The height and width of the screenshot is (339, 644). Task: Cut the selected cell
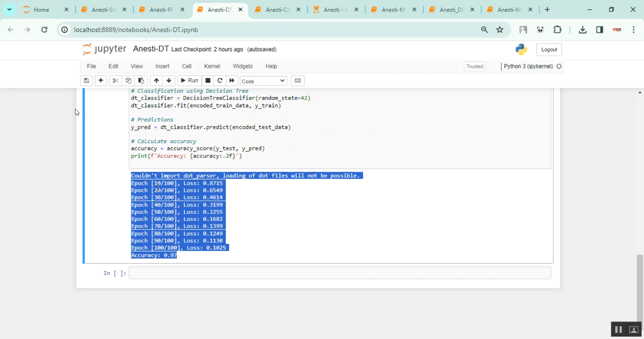(x=115, y=81)
